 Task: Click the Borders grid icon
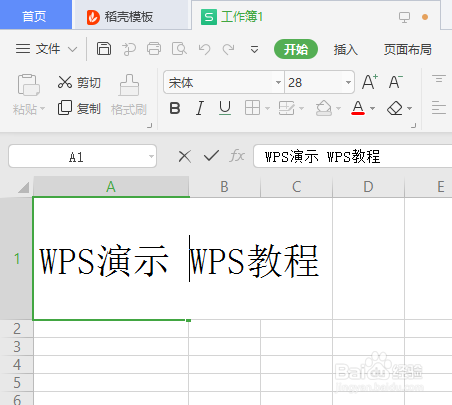(x=252, y=108)
